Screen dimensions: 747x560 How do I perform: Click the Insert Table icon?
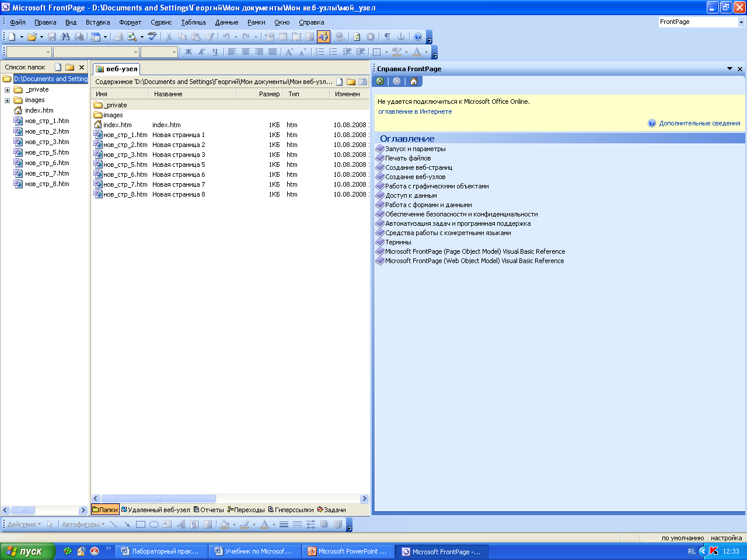pyautogui.click(x=283, y=37)
